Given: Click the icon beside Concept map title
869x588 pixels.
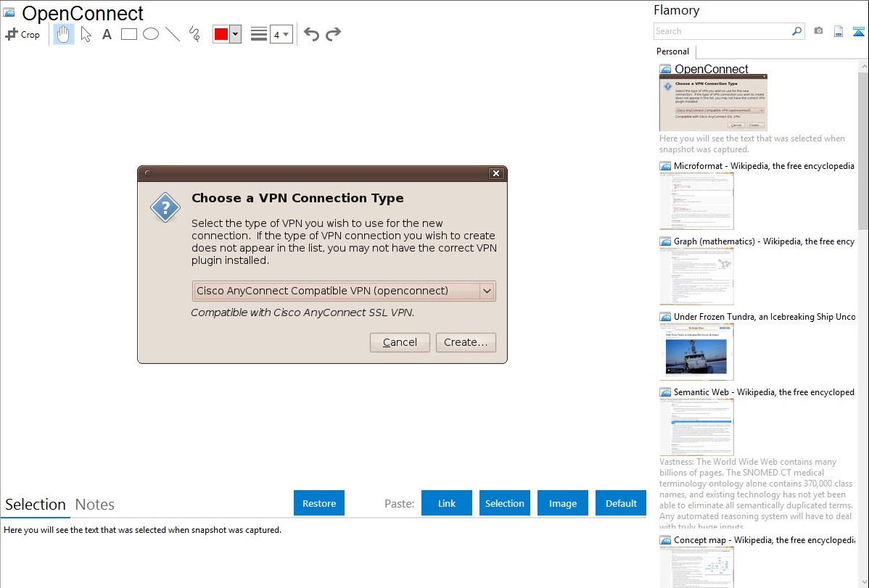Looking at the screenshot, I should coord(665,540).
